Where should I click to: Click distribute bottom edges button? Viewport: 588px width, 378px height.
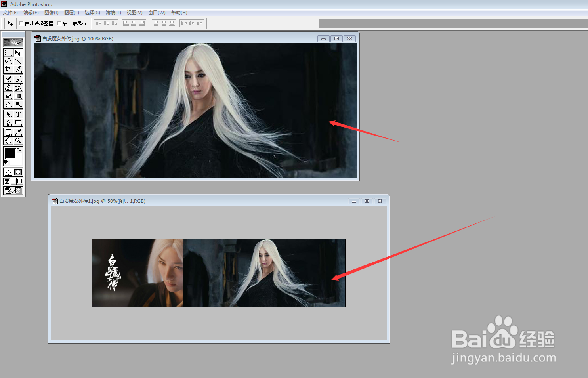[172, 23]
